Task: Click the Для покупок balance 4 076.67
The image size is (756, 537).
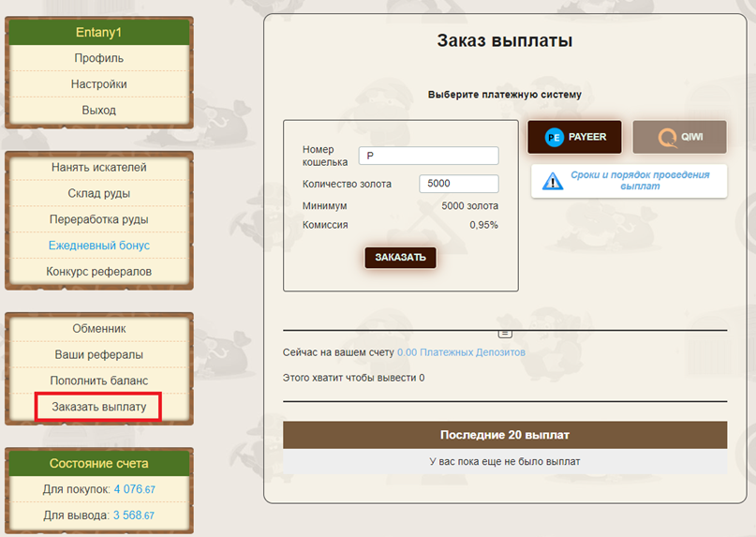Action: pos(135,489)
